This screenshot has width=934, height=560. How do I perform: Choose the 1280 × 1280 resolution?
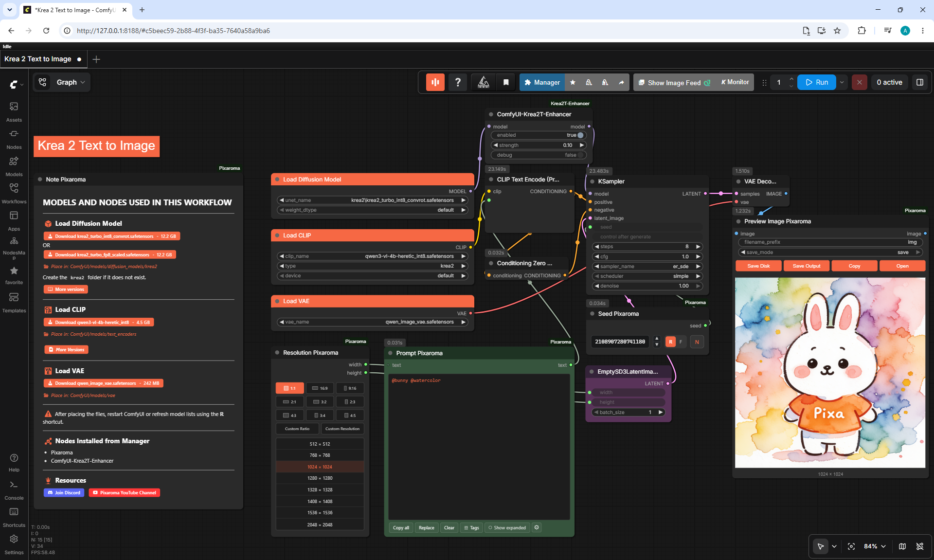320,478
